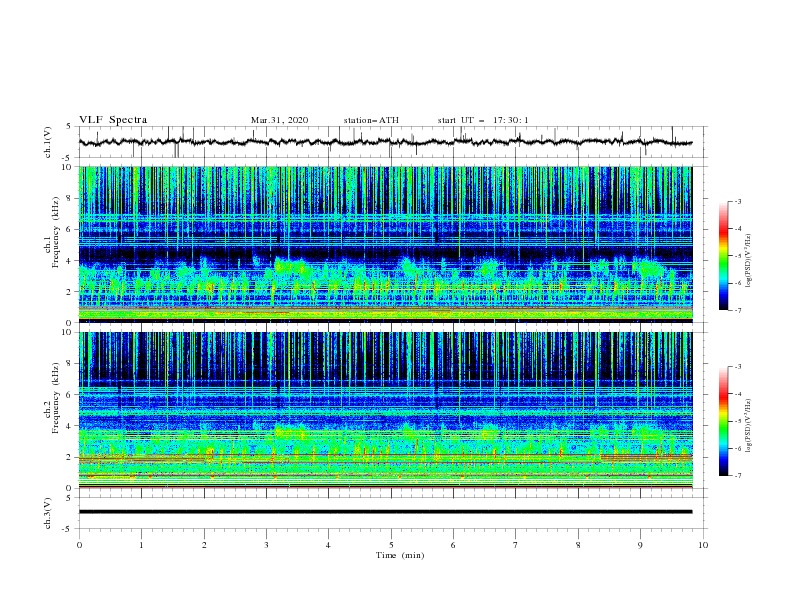Screen dimensions: 792x612
Task: Click the "ch.1(V)" waveform axis label
Action: pyautogui.click(x=48, y=142)
